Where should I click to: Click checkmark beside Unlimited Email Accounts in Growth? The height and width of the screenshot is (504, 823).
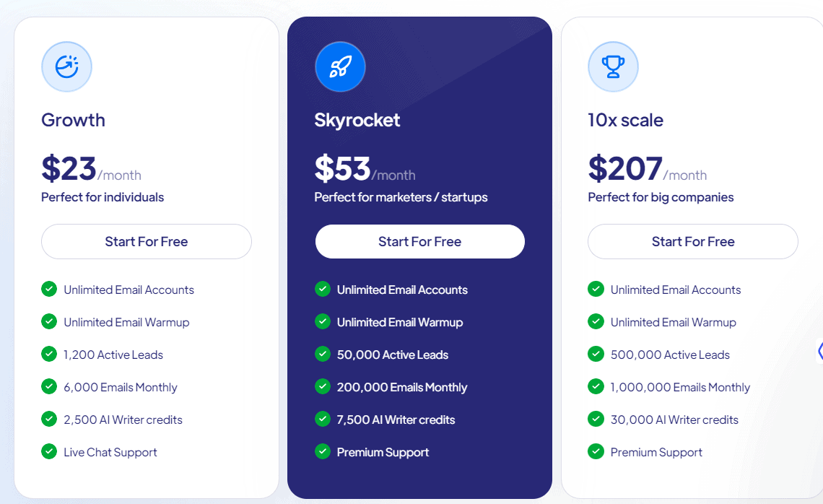[x=49, y=289]
